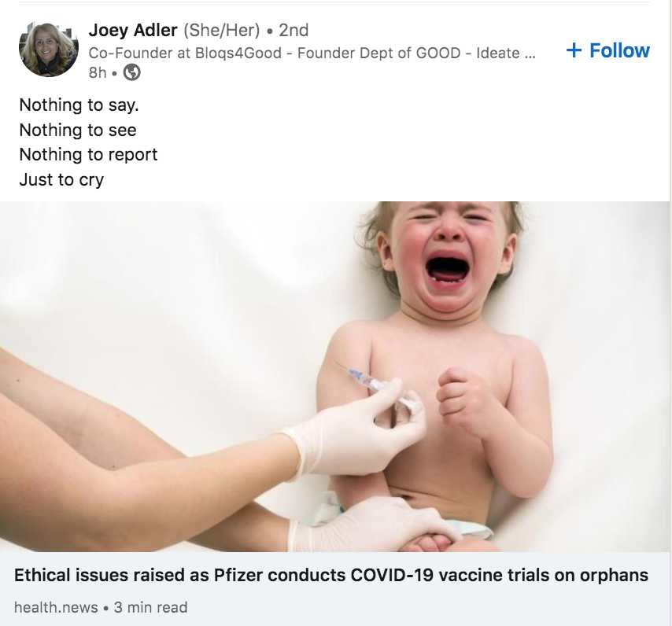The image size is (672, 626).
Task: Click the plus icon beside Follow
Action: pos(574,50)
